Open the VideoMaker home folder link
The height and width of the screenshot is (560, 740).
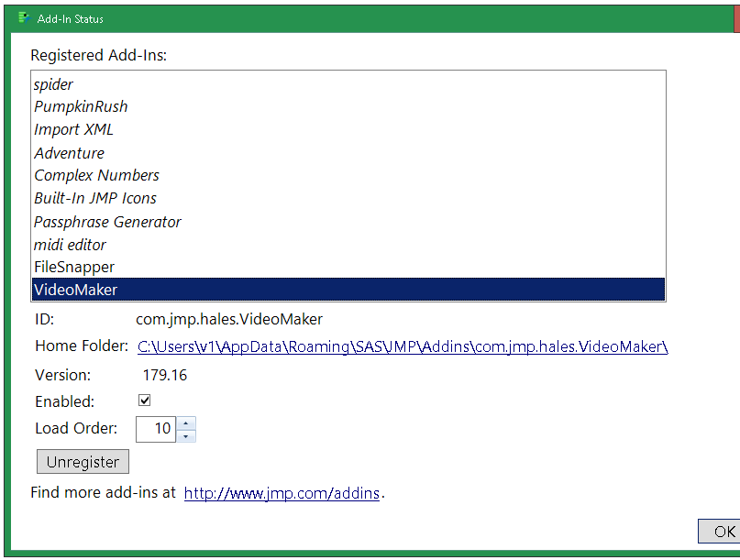tap(403, 346)
